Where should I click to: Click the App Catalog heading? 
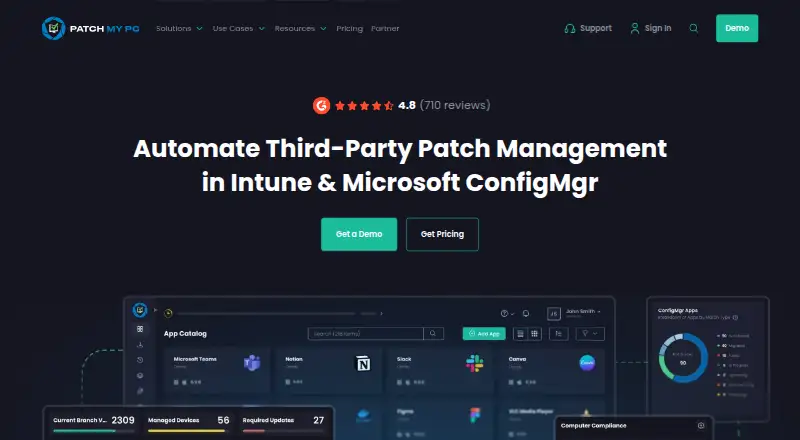[x=185, y=334]
